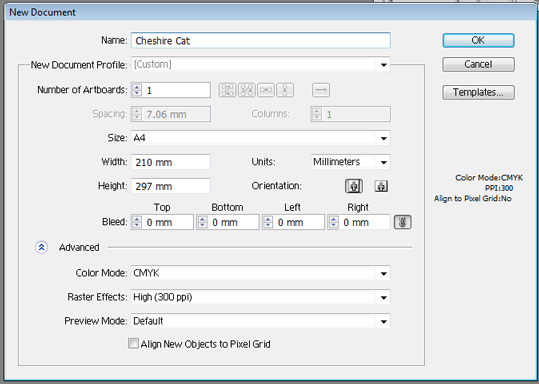539x384 pixels.
Task: Select landscape orientation icon
Action: point(381,186)
